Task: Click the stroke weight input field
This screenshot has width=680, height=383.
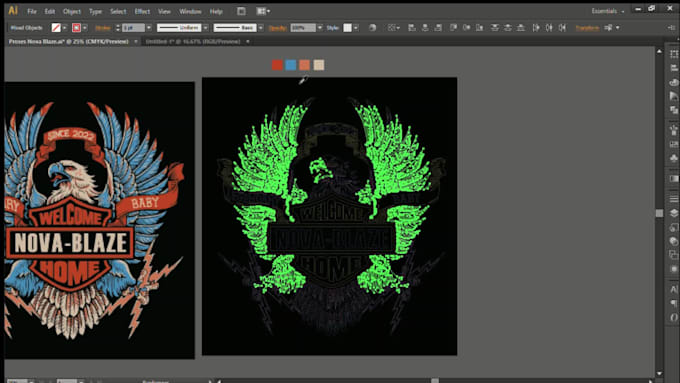Action: 133,28
